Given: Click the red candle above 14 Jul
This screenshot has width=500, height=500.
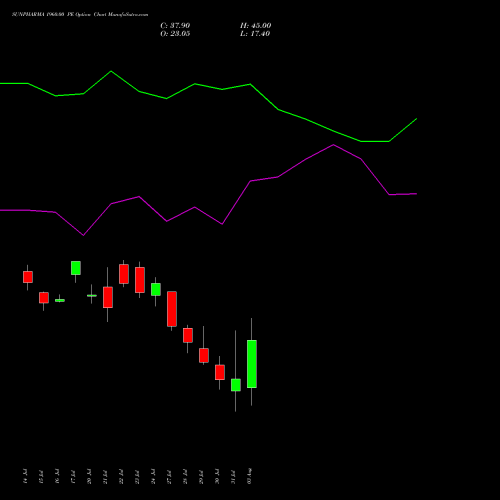Looking at the screenshot, I should [x=28, y=277].
